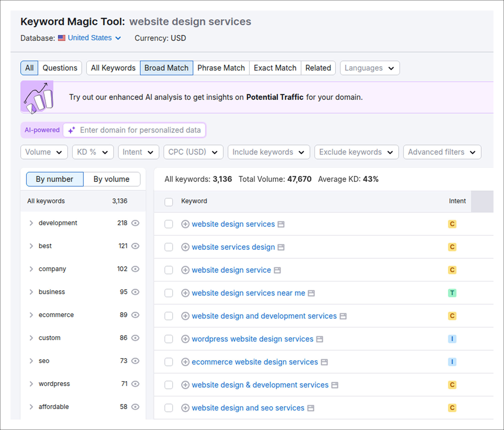Click the domain input for personalized data
Screen dimensions: 504x430
[134, 130]
